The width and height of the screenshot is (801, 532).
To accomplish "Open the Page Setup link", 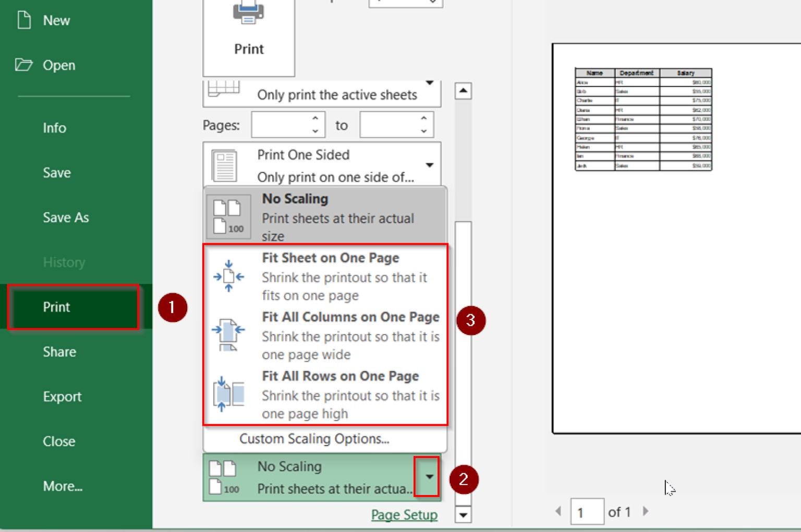I will tap(404, 515).
